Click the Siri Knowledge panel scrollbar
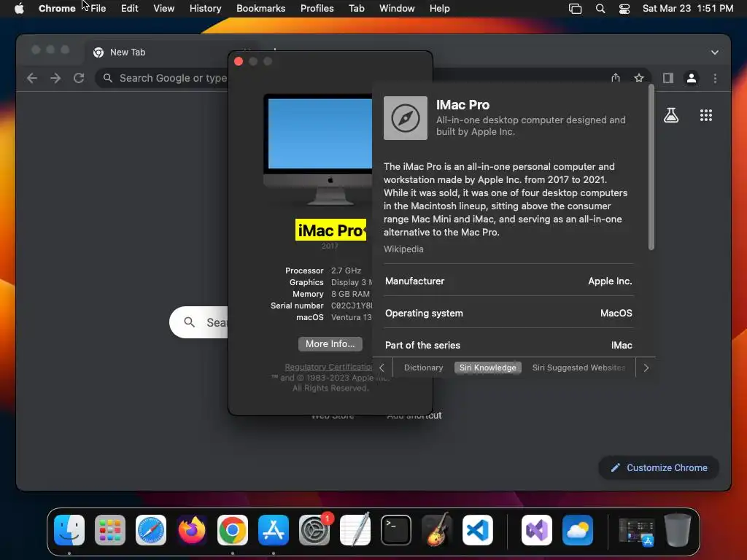The image size is (747, 560). click(651, 167)
